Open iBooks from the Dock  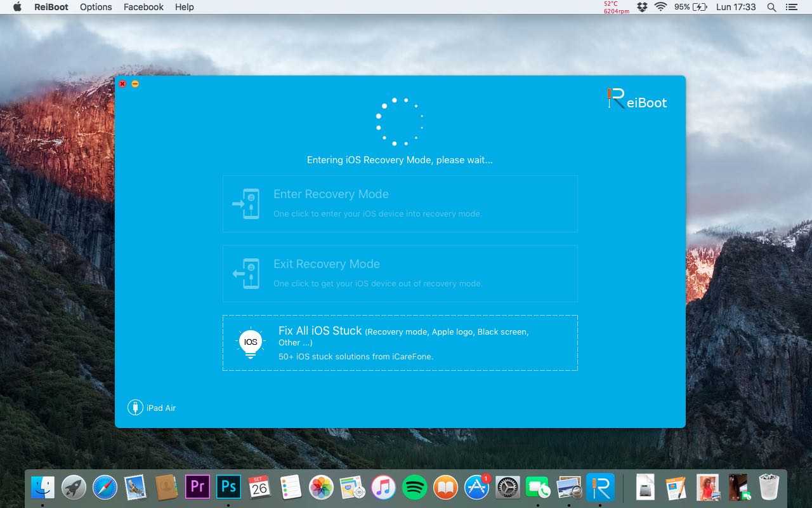click(445, 488)
